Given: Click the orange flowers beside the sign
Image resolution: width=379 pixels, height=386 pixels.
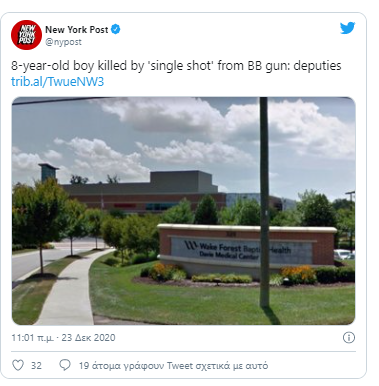Looking at the screenshot, I should 298,274.
